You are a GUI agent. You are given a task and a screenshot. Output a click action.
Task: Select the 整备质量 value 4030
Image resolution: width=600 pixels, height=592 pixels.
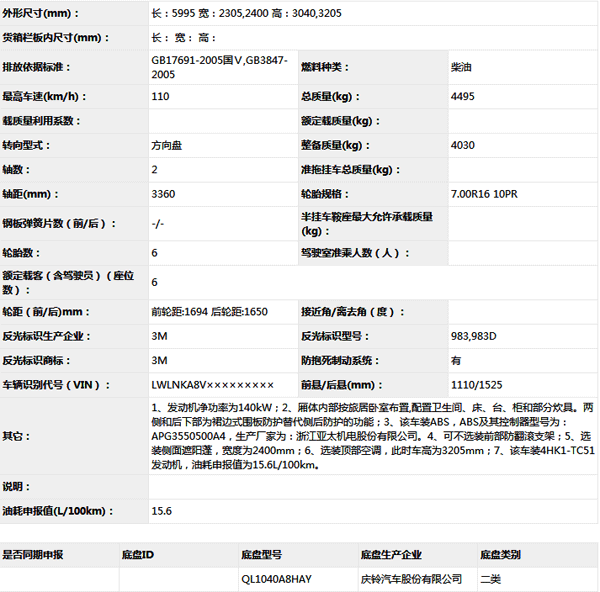(x=465, y=145)
